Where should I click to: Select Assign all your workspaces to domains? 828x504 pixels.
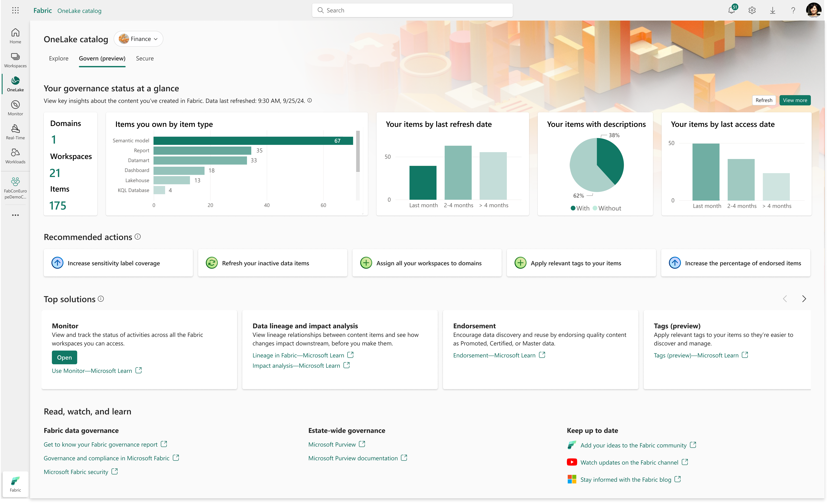[427, 263]
